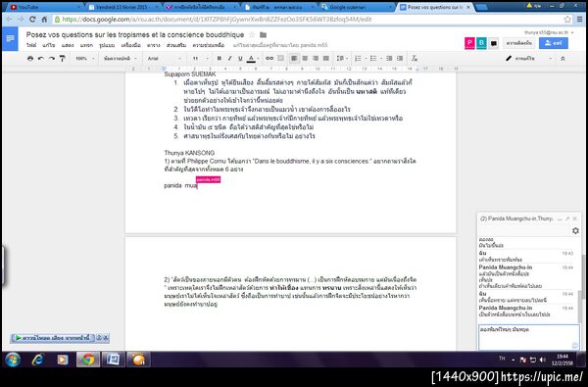This screenshot has height=387, width=588.
Task: Open the font size 11 dropdown
Action: 200,59
